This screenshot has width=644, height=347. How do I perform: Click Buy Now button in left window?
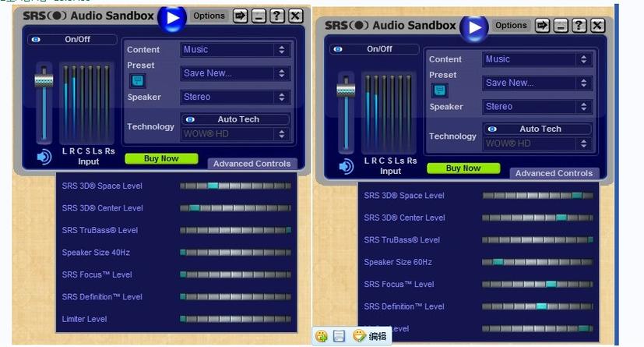click(x=161, y=159)
